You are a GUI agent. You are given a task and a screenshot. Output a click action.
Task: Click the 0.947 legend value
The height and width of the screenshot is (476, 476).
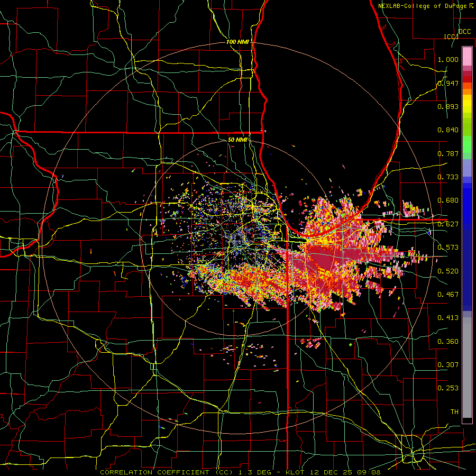point(448,83)
